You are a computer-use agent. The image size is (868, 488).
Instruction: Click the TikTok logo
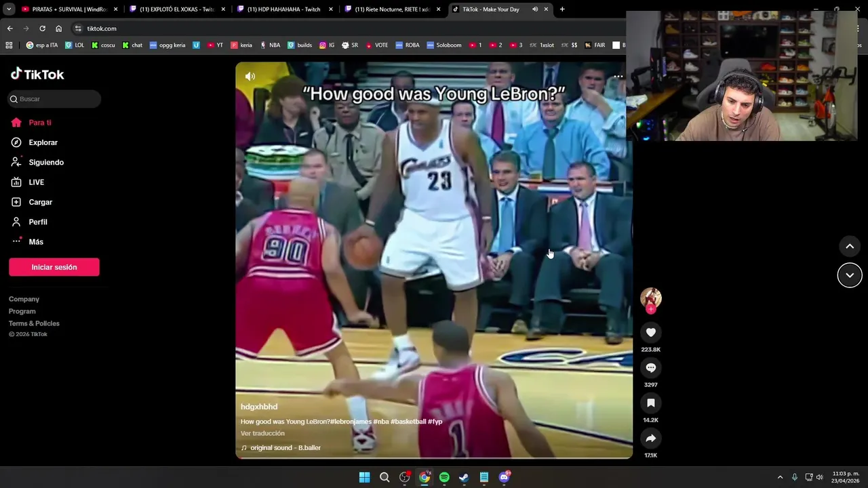(x=37, y=74)
